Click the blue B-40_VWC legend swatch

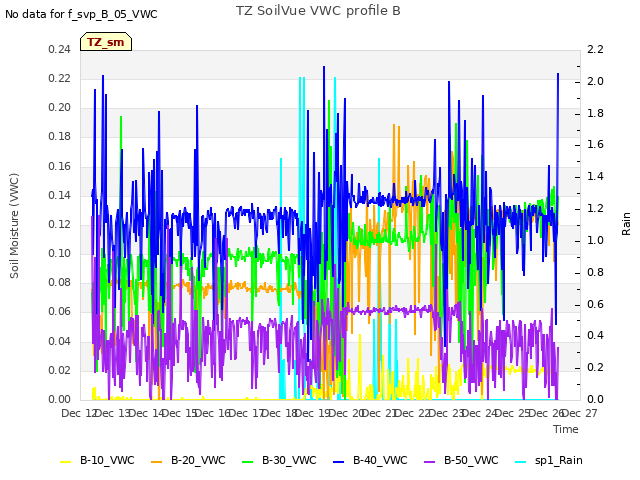click(x=339, y=461)
